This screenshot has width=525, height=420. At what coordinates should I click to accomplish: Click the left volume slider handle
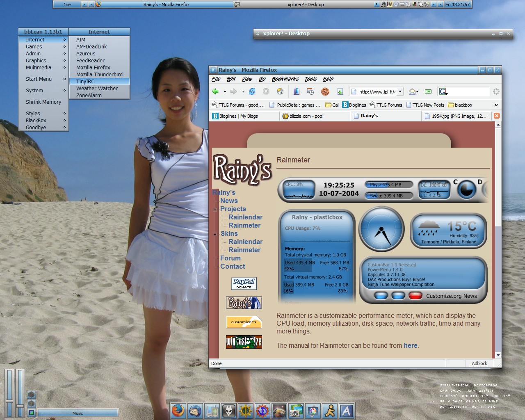10,401
